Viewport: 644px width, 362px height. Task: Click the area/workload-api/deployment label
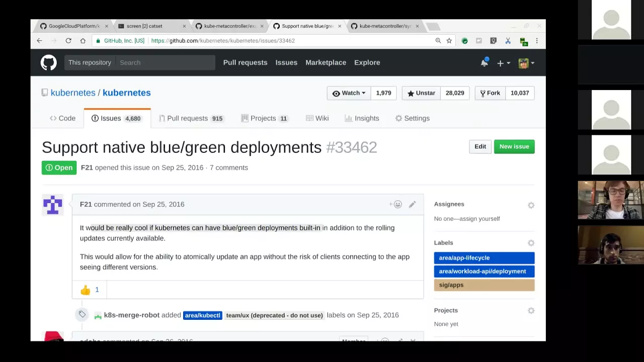pos(484,271)
